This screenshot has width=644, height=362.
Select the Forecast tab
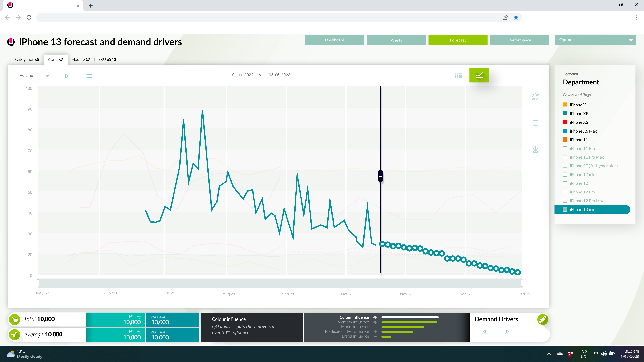[458, 40]
